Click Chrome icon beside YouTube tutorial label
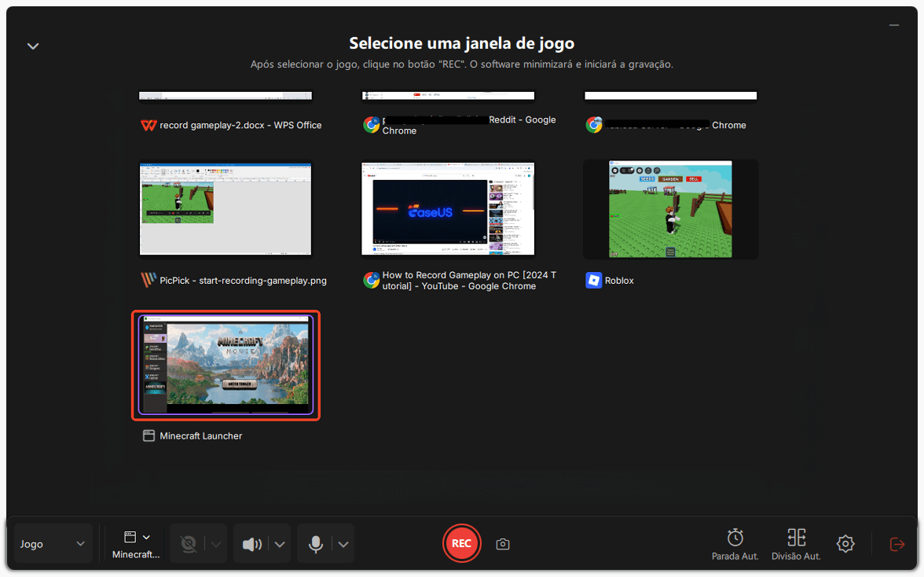The width and height of the screenshot is (924, 577). click(371, 281)
